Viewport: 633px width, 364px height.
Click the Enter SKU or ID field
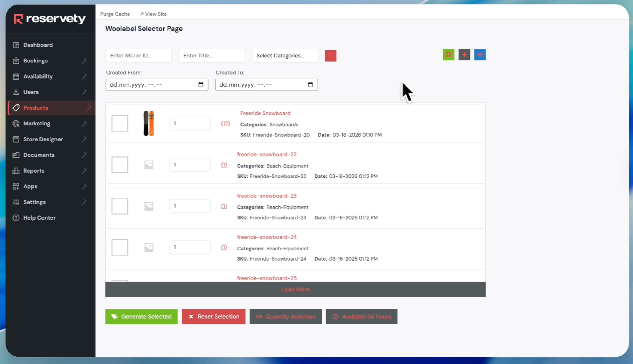(x=139, y=55)
